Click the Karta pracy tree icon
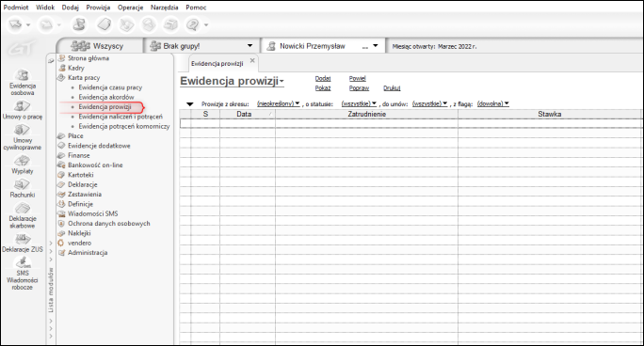This screenshot has height=346, width=644. pos(61,77)
